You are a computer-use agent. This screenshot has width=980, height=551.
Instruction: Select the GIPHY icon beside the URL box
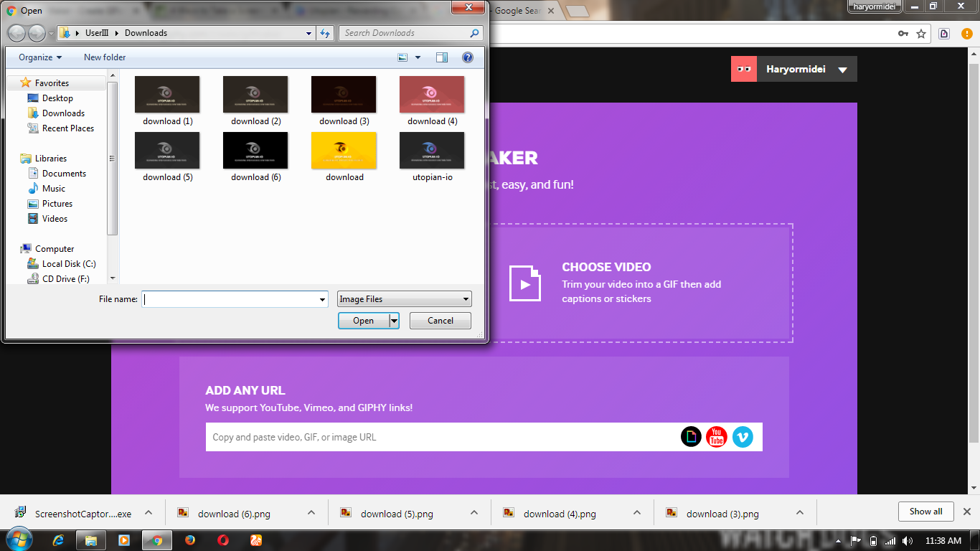(x=690, y=436)
